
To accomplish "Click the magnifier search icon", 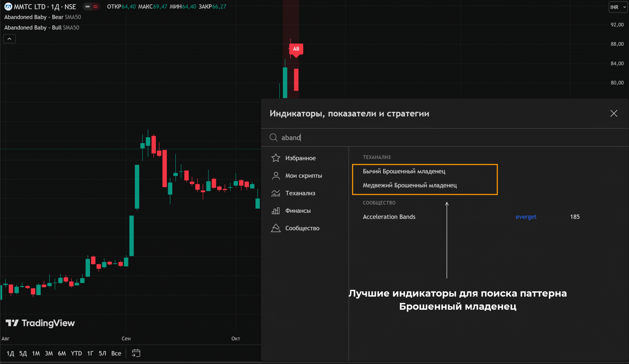I will [x=273, y=137].
